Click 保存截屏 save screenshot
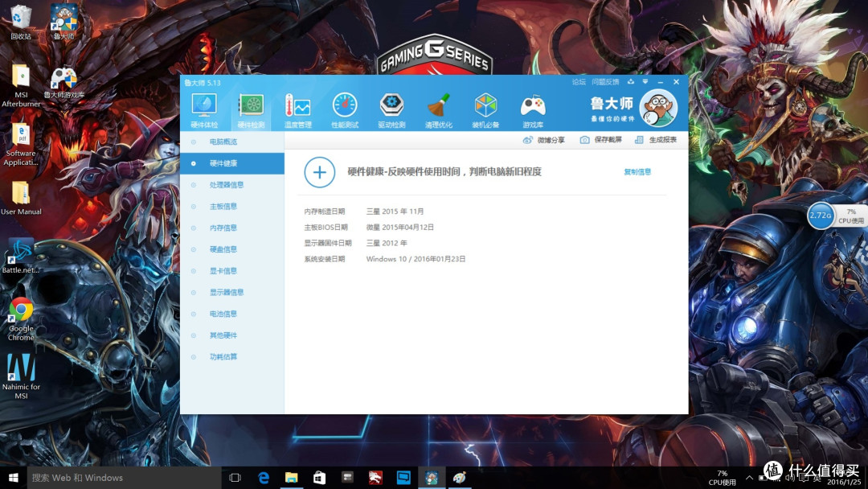This screenshot has height=489, width=868. (600, 140)
